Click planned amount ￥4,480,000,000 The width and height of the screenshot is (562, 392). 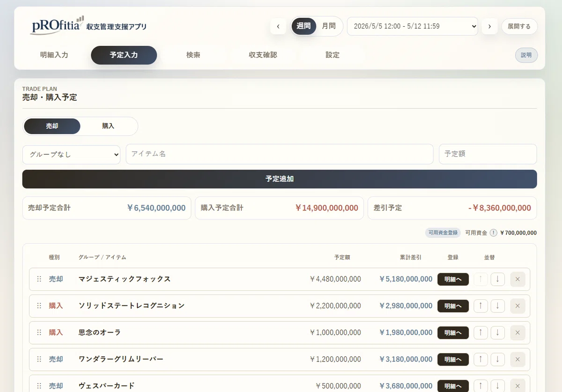(x=335, y=279)
